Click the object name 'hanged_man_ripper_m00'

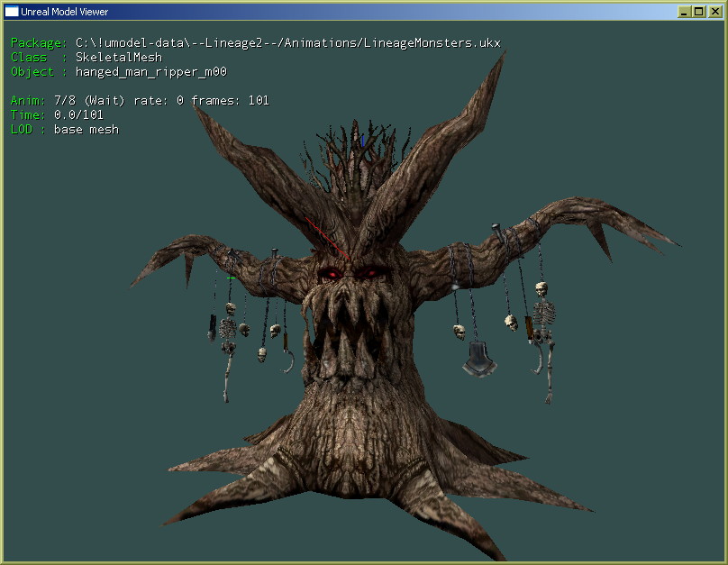(x=151, y=72)
